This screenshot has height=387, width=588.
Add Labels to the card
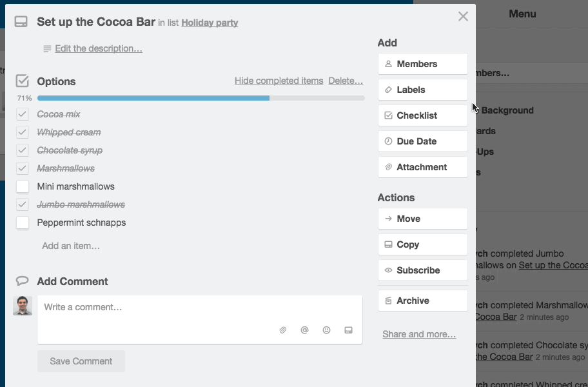[x=422, y=89]
